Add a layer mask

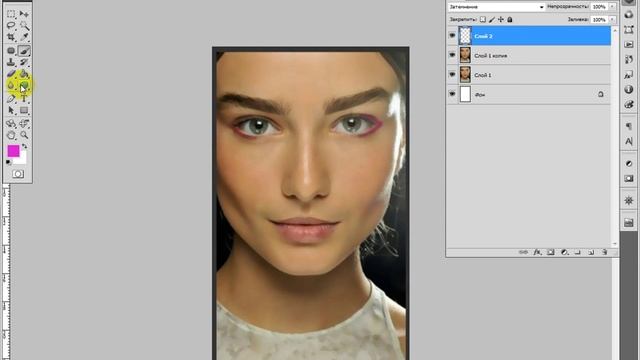point(551,252)
